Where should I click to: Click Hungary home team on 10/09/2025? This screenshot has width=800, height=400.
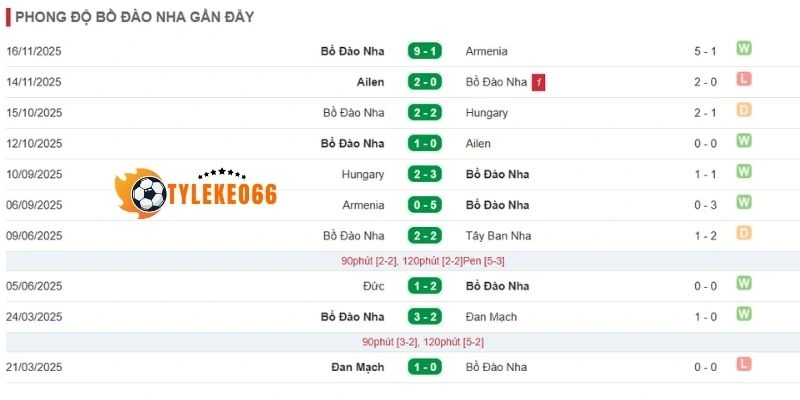point(362,174)
